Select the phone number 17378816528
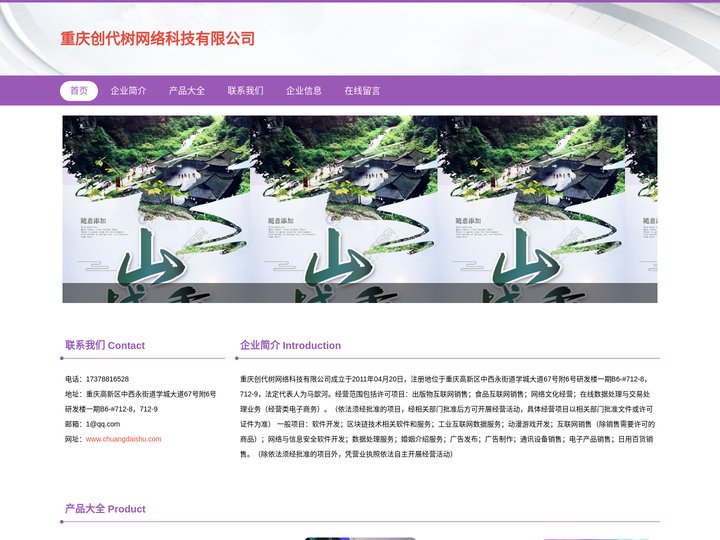 click(107, 379)
